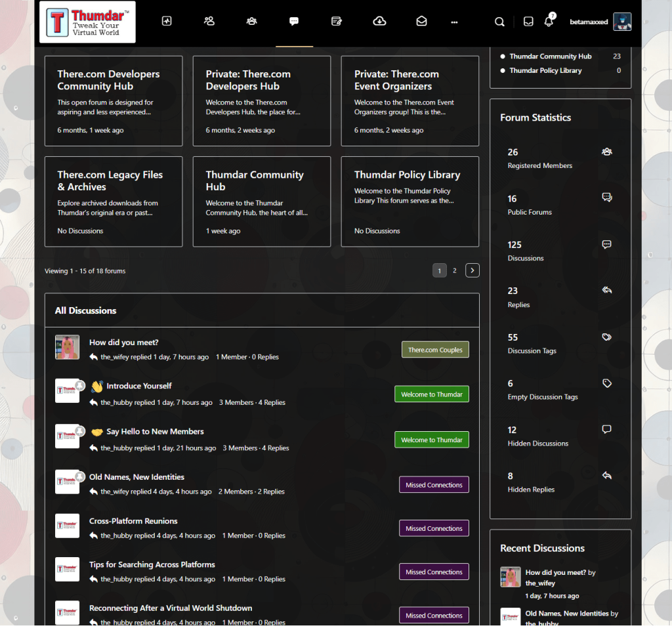Click Missed Connections tag beside Reconnecting After Shutdown
Image resolution: width=672 pixels, height=628 pixels.
coord(434,616)
